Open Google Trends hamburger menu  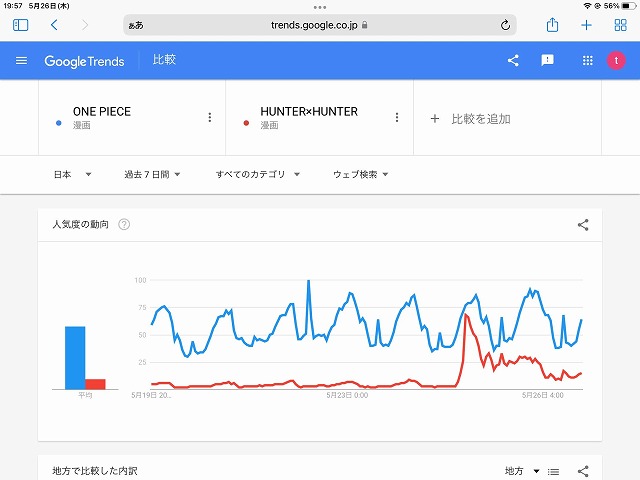21,61
